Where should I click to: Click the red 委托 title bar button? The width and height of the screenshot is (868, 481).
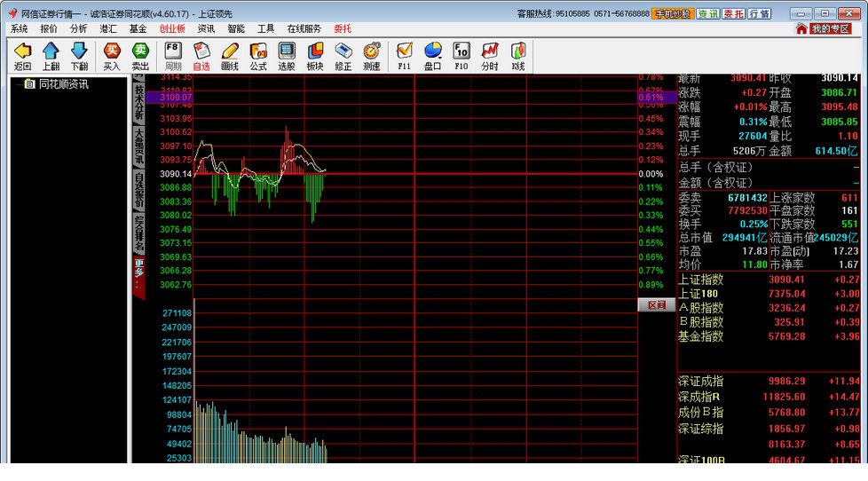[x=733, y=14]
